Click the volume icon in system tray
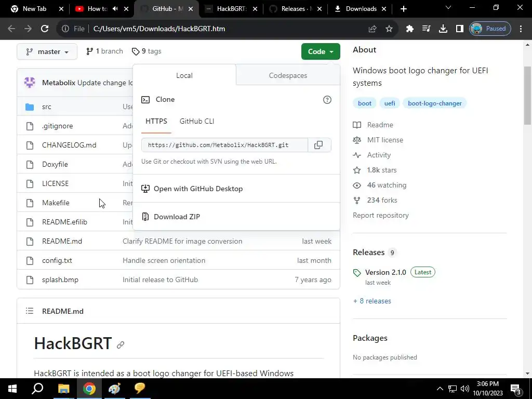Screen dimensions: 532x399 [x=465, y=389]
